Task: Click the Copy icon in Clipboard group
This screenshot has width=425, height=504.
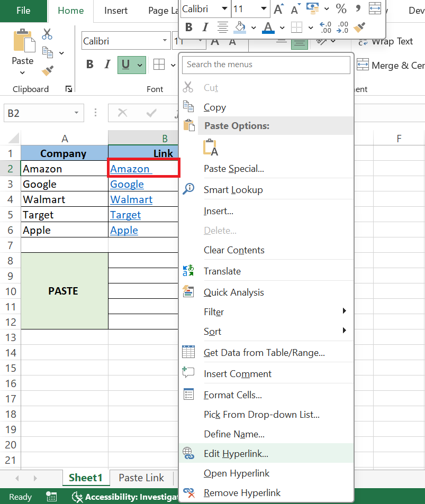Action: (48, 52)
